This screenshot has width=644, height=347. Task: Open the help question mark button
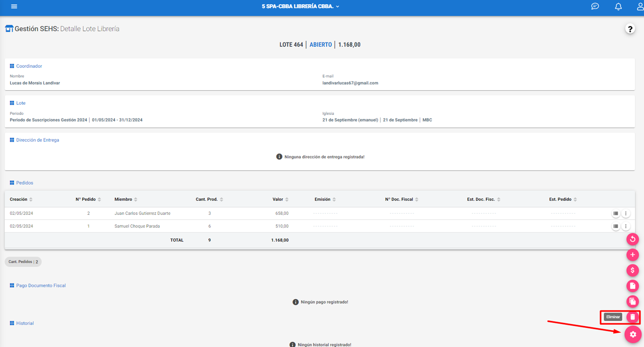pos(630,29)
